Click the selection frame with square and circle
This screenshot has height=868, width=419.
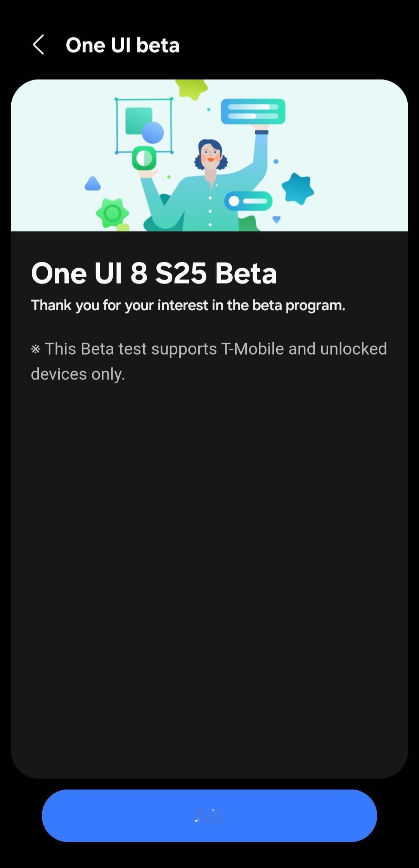[144, 125]
